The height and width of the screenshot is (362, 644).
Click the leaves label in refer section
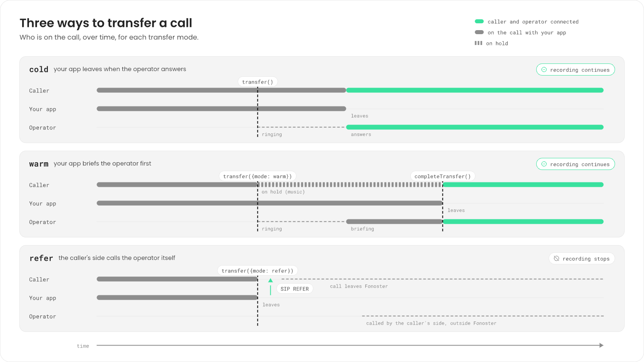coord(271,305)
